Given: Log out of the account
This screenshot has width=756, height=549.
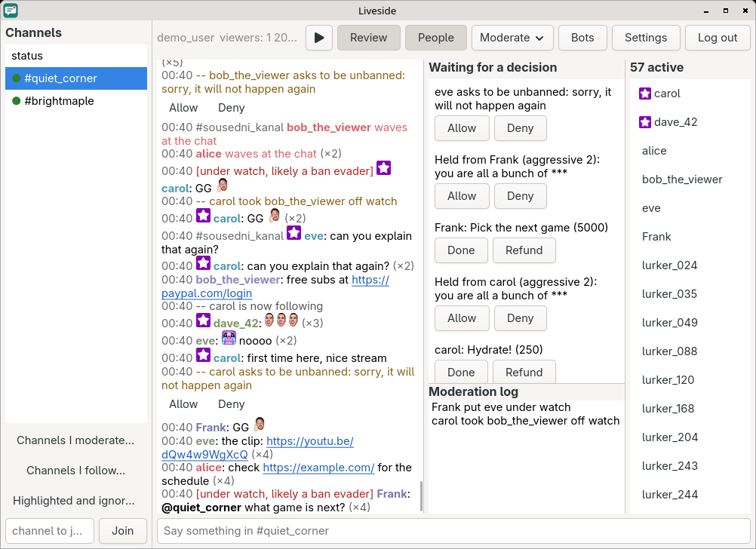Looking at the screenshot, I should (718, 38).
